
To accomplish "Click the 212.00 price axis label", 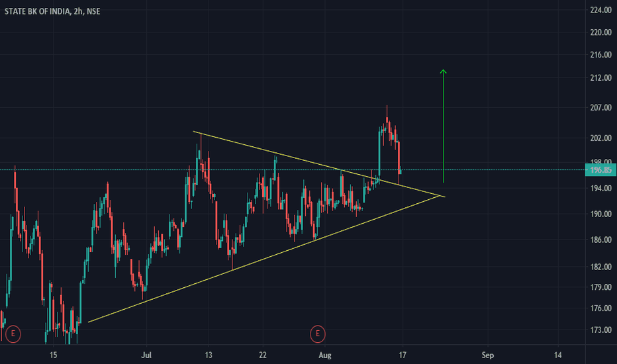I will [x=601, y=77].
